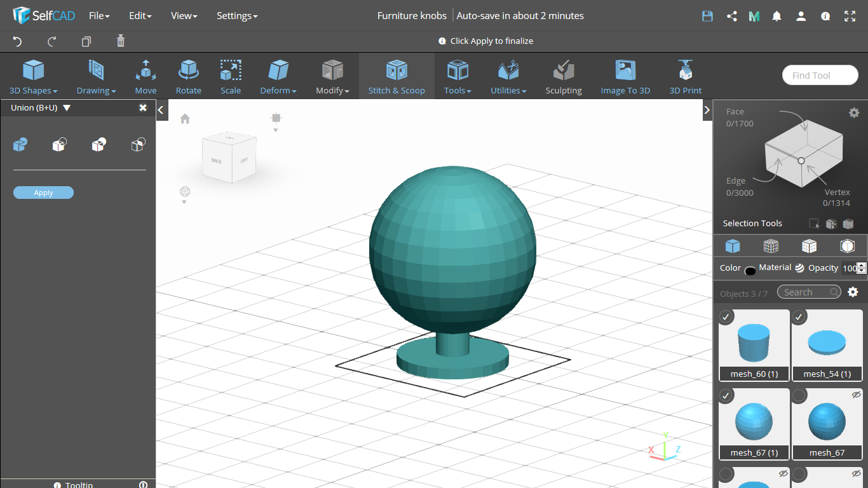The image size is (868, 488).
Task: Save the project with the floppy icon
Action: [707, 16]
